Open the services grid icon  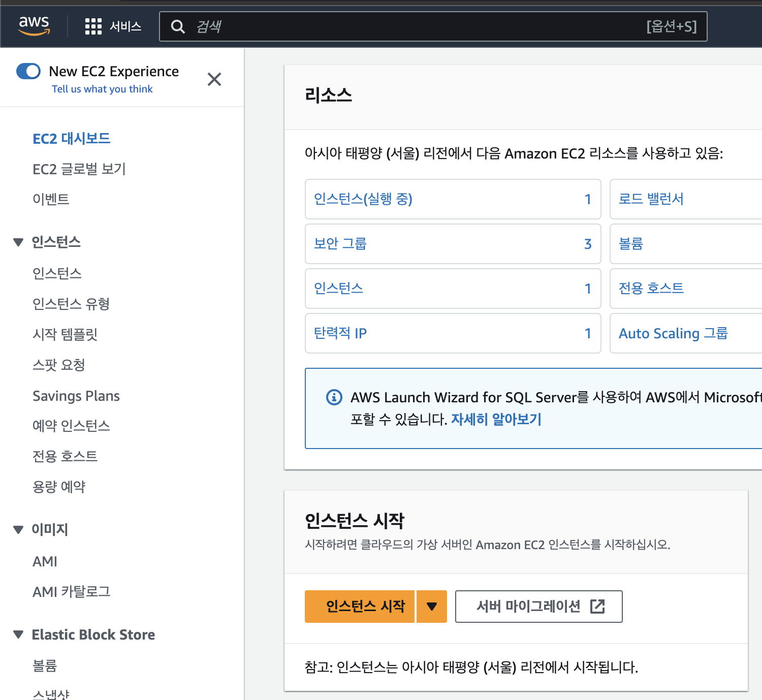coord(93,26)
